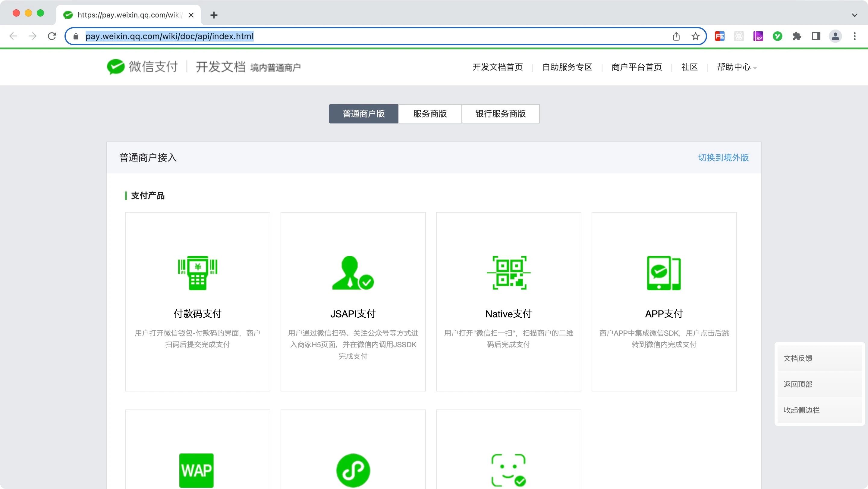Screen dimensions: 868x489
Task: Click the 付款码支付 card description text
Action: (197, 338)
